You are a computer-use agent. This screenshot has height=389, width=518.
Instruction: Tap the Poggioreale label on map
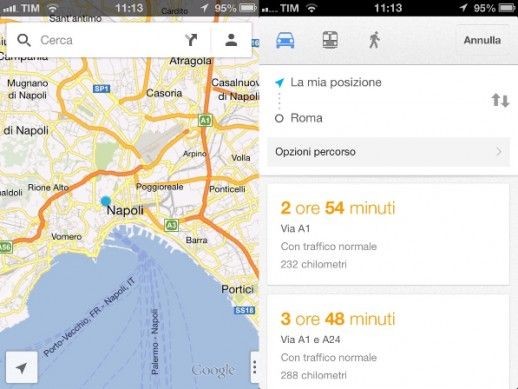tap(159, 187)
